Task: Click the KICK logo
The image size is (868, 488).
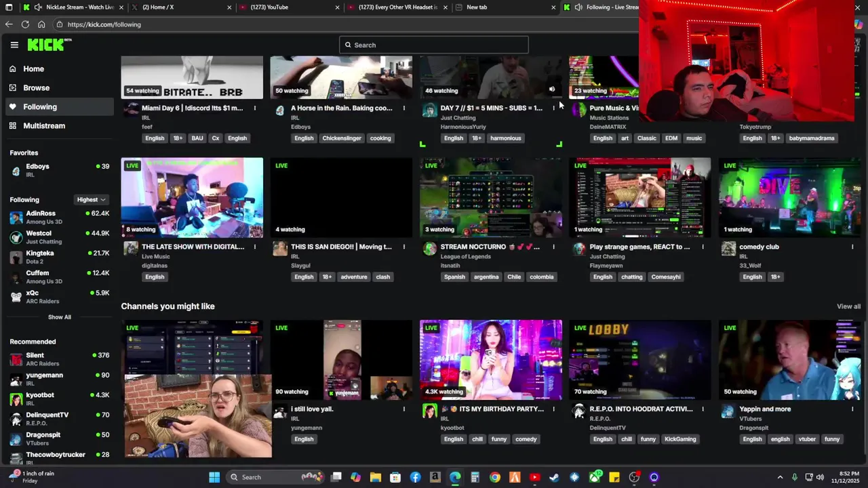Action: [49, 45]
